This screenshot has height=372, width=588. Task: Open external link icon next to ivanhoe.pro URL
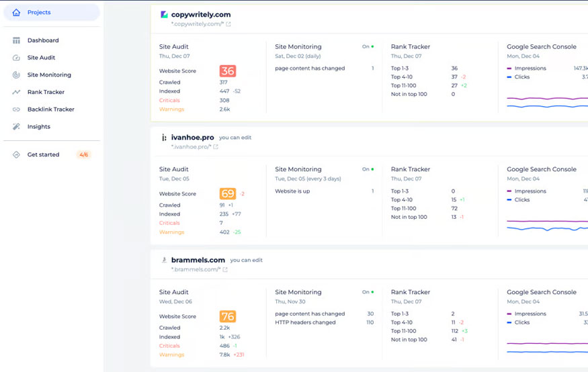click(x=216, y=147)
